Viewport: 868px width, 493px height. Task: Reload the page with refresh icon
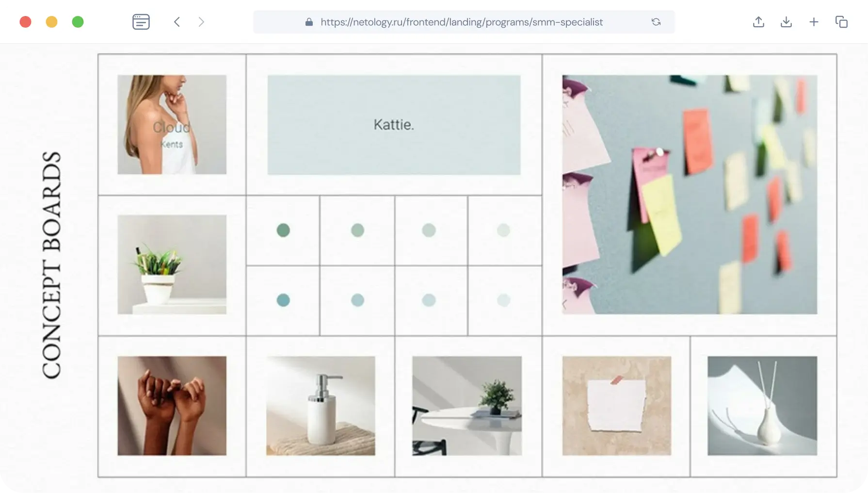coord(656,22)
